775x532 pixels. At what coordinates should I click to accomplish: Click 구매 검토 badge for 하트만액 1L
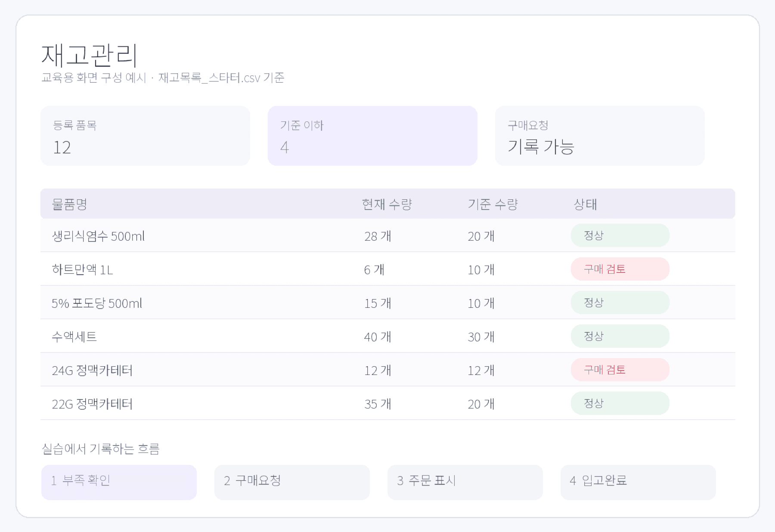coord(620,269)
